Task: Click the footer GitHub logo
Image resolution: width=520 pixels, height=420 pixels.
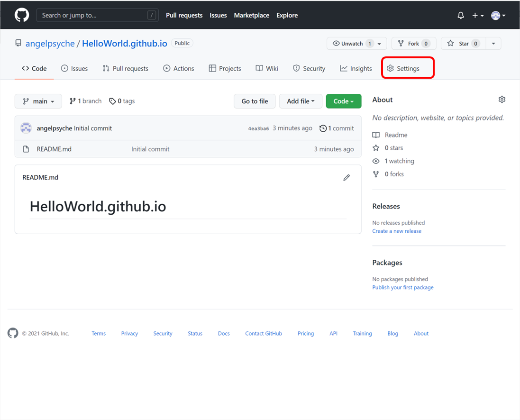Action: (13, 333)
